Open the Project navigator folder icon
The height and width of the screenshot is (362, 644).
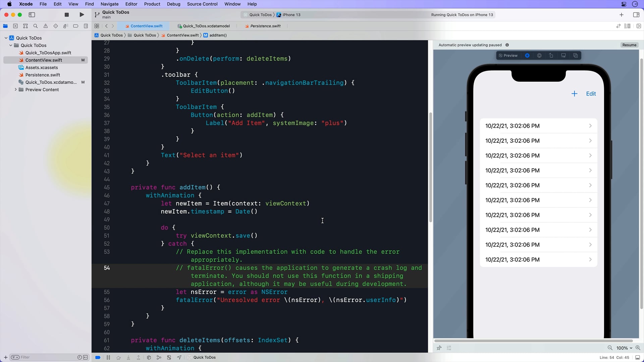click(x=5, y=26)
